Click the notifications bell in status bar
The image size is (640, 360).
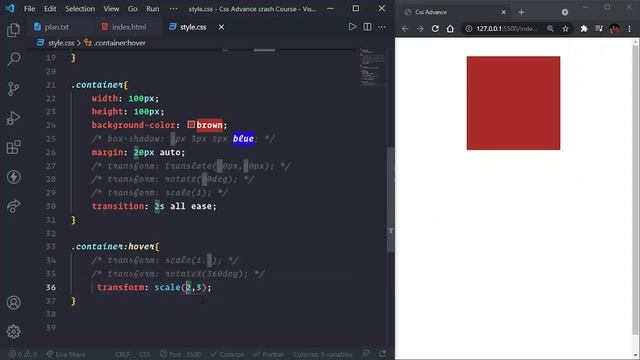[382, 354]
